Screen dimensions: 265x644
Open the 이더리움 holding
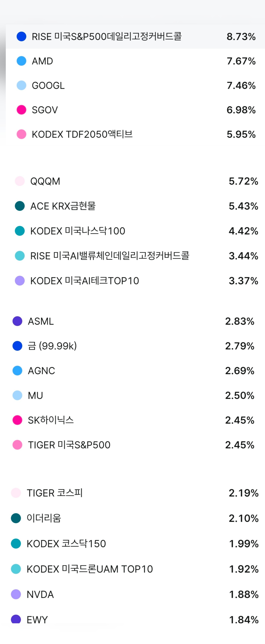coord(44,518)
